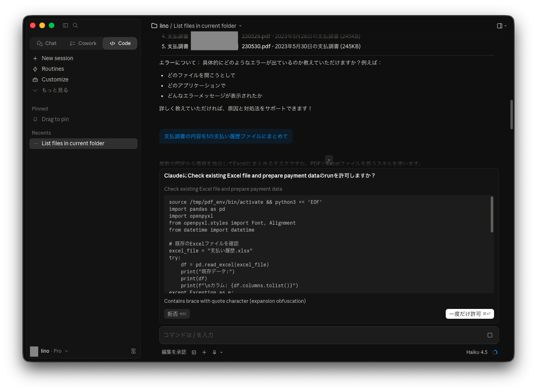This screenshot has height=392, width=537.
Task: Stop generation with the square button
Action: [490, 335]
